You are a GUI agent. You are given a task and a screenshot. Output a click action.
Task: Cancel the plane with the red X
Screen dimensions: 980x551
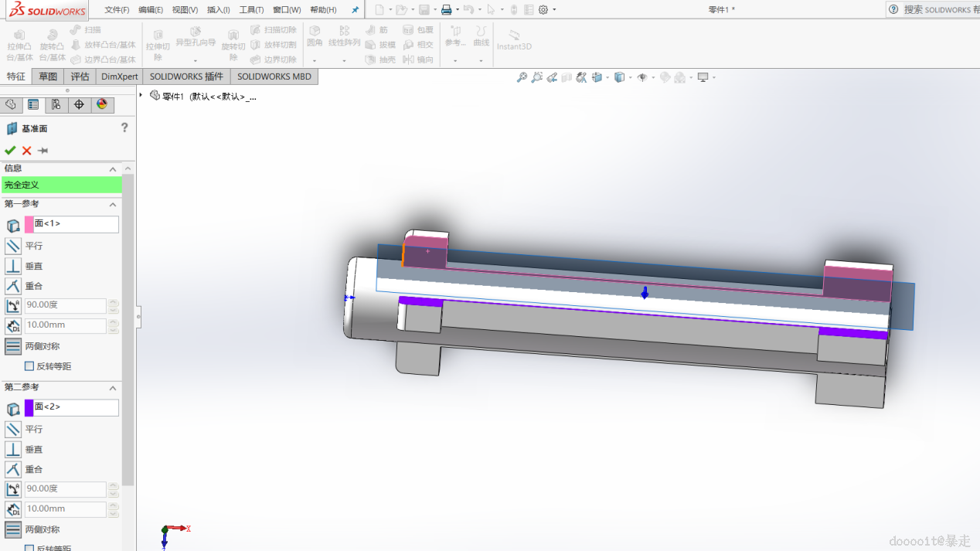[x=27, y=151]
